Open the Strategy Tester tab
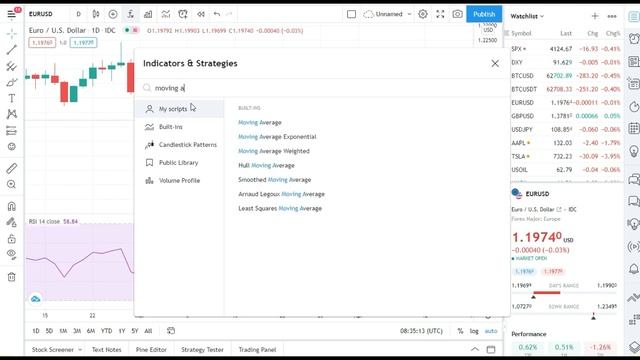 (202, 350)
